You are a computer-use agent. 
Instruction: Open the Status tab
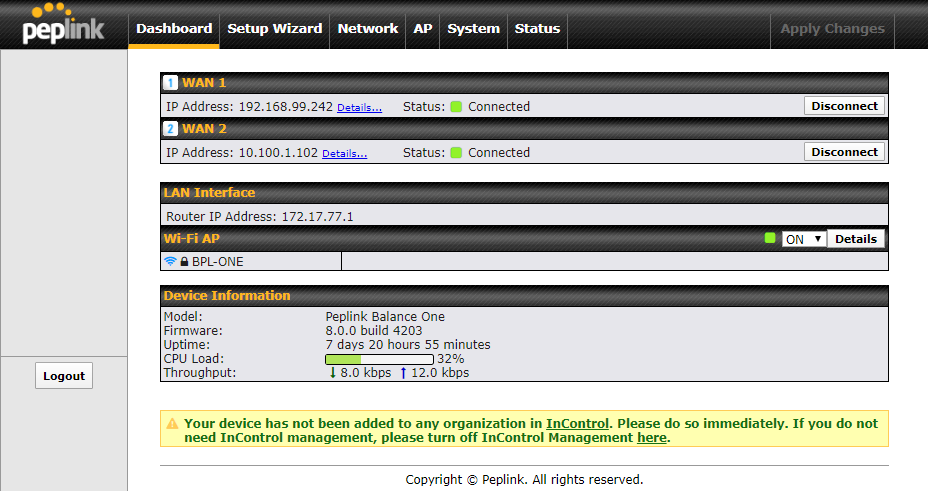(x=537, y=28)
